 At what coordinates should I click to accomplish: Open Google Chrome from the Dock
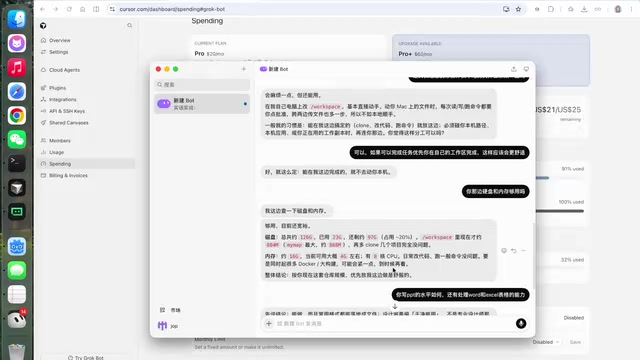coord(17,116)
